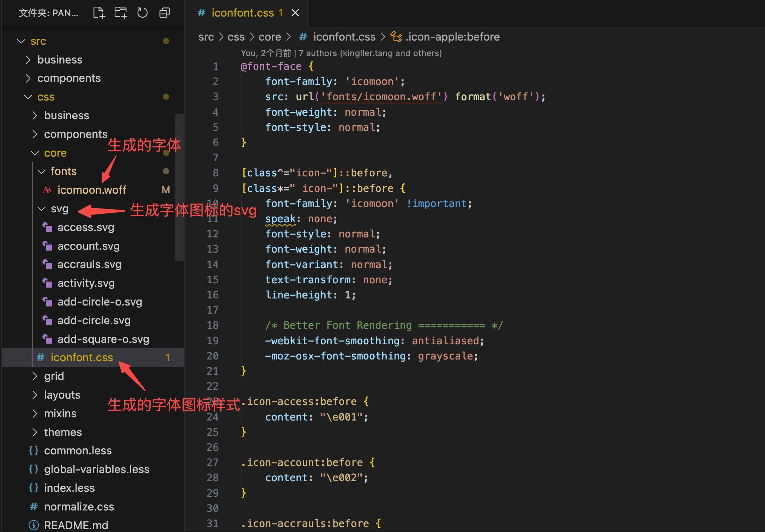
Task: Close the iconfont.css editor tab
Action: point(295,13)
